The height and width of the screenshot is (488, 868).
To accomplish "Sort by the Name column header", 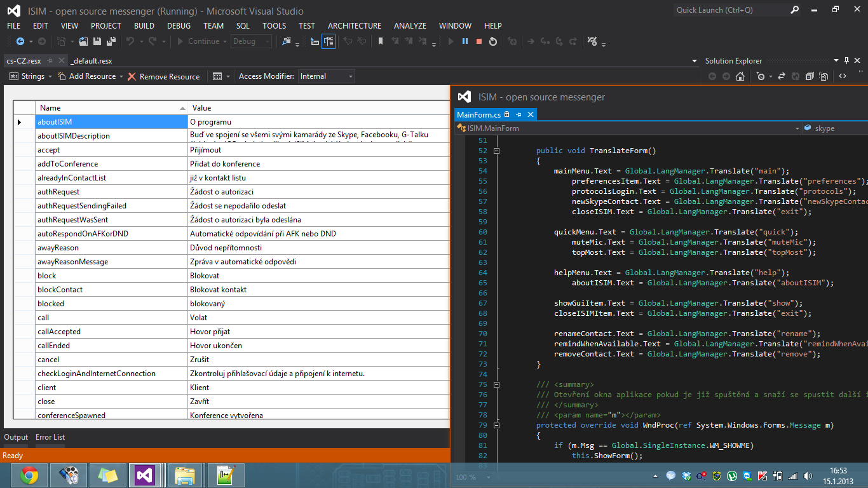I will click(x=111, y=108).
